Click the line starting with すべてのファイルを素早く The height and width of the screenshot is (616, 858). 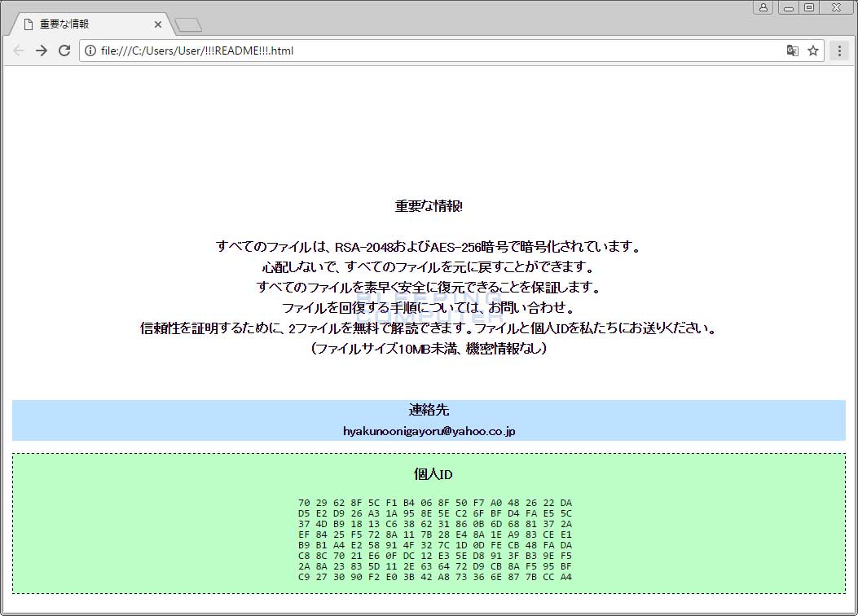pos(429,287)
